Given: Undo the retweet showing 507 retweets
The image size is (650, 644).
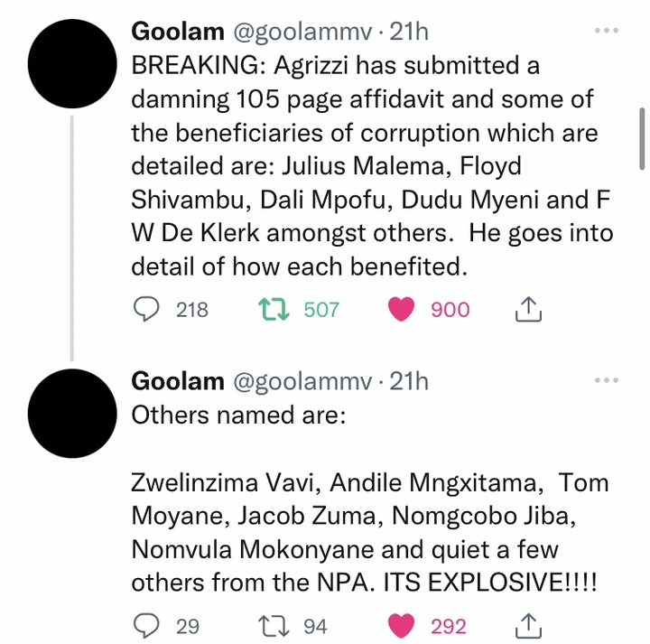Looking at the screenshot, I should click(274, 309).
